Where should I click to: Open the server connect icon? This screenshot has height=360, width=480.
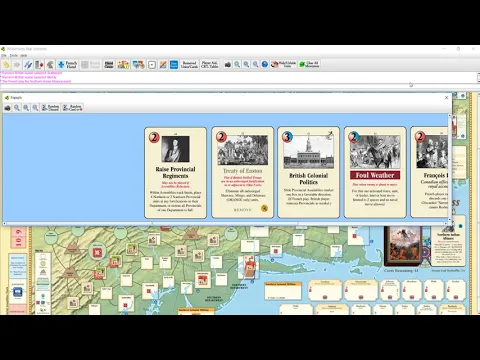pos(28,64)
